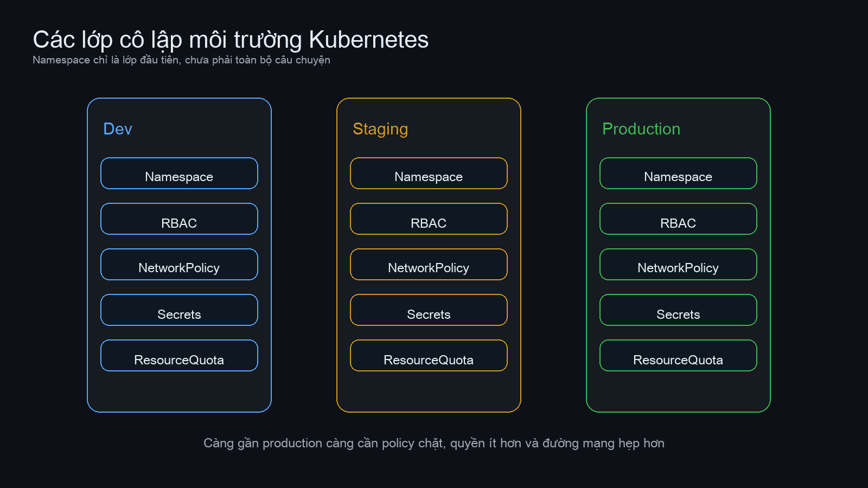This screenshot has width=868, height=488.
Task: Click the Staging column heading
Action: pyautogui.click(x=380, y=129)
